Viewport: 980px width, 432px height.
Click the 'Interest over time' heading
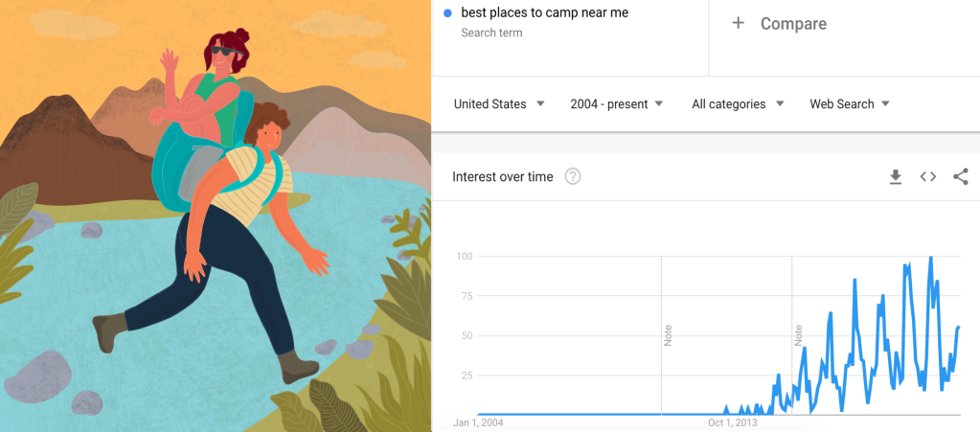(x=502, y=176)
